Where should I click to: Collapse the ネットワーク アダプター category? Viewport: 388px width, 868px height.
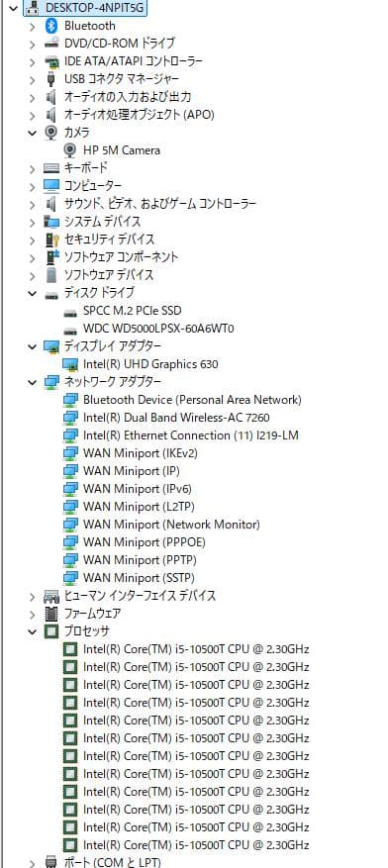[33, 382]
